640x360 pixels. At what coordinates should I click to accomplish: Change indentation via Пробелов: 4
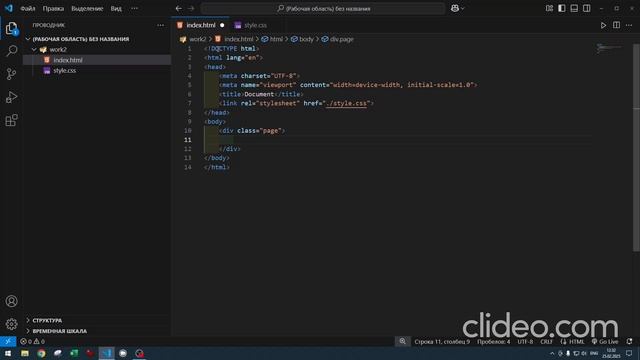[x=493, y=341]
